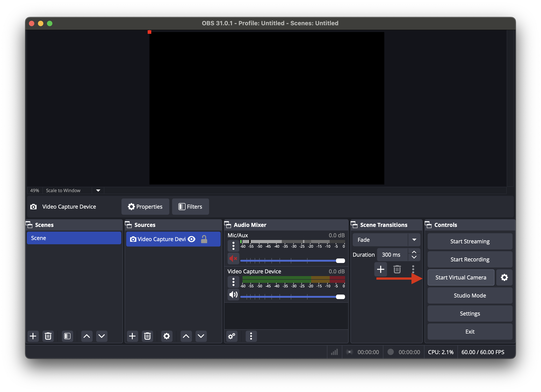This screenshot has width=541, height=392.
Task: Open advanced audio properties gears icon
Action: click(x=232, y=336)
